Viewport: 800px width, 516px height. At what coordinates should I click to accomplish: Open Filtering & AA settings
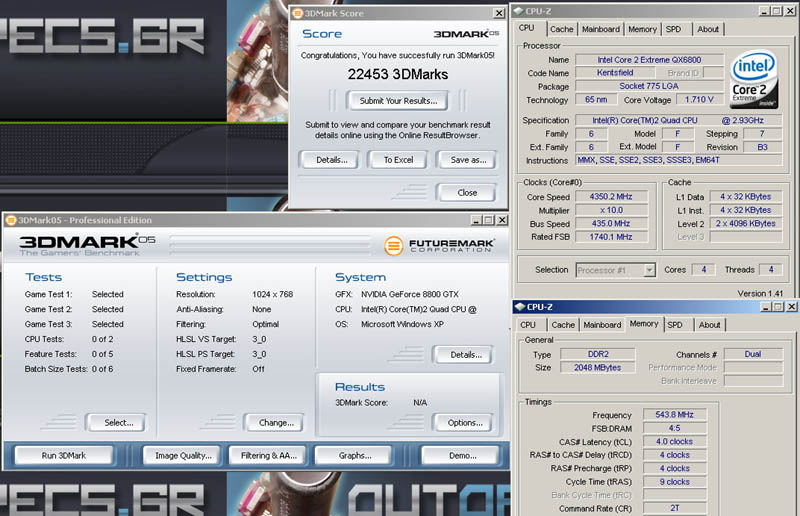point(268,455)
